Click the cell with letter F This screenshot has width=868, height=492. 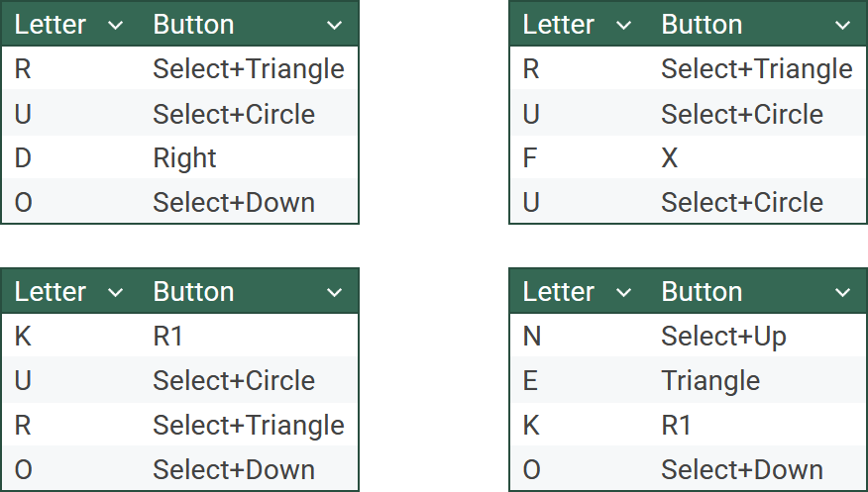pos(579,157)
